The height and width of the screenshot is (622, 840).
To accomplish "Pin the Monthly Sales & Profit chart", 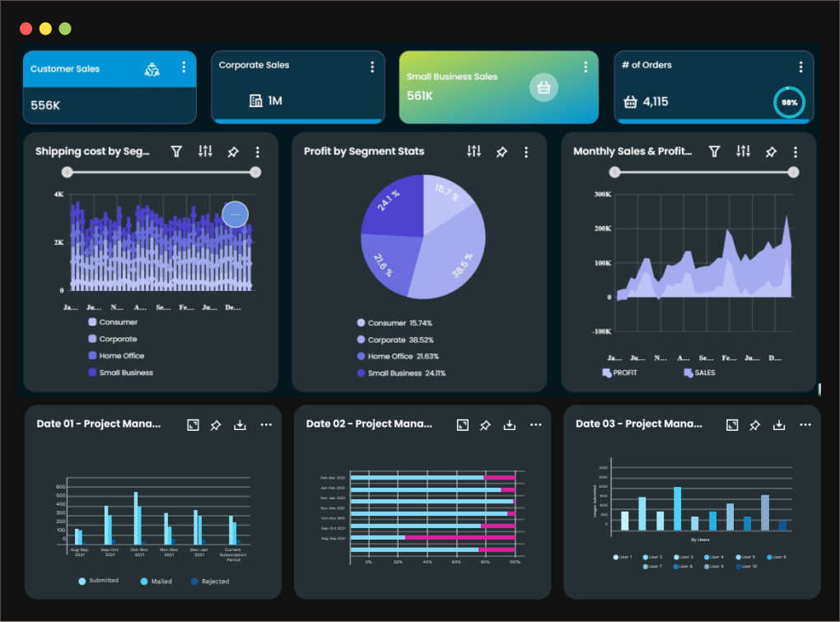I will pyautogui.click(x=771, y=152).
